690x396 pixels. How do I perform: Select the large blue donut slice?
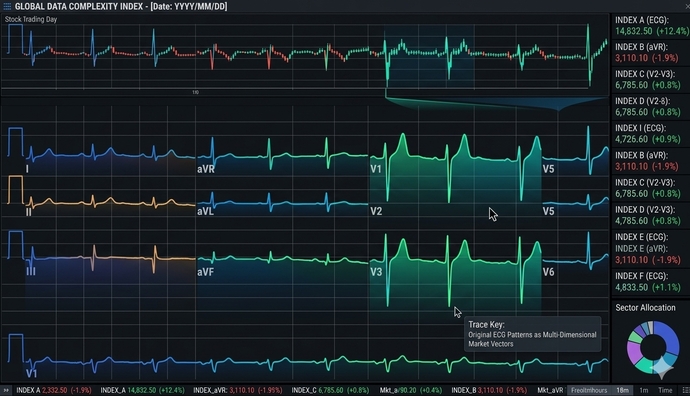tap(670, 337)
